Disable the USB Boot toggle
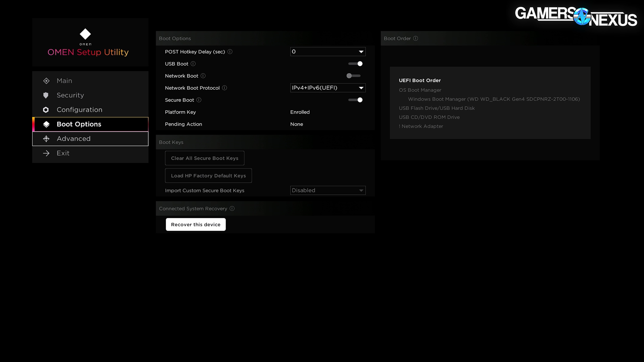This screenshot has height=362, width=644. (355, 64)
